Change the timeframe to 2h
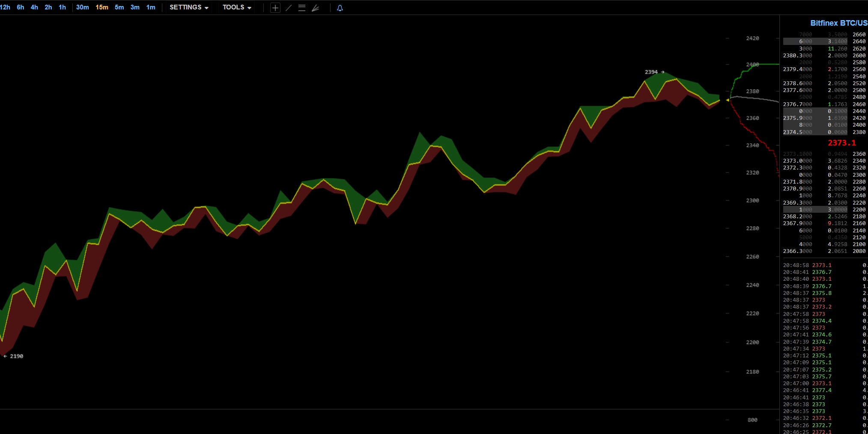The height and width of the screenshot is (434, 868). pyautogui.click(x=48, y=7)
